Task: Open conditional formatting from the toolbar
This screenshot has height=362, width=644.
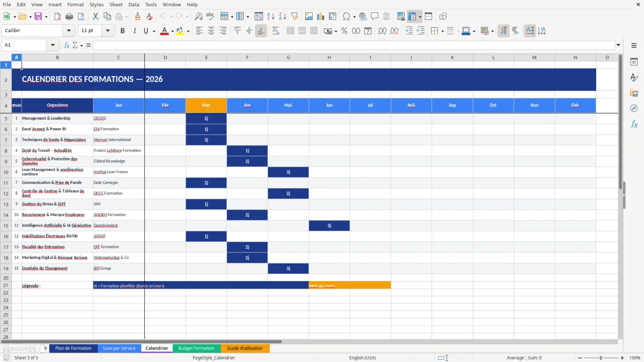Action: coord(486,31)
